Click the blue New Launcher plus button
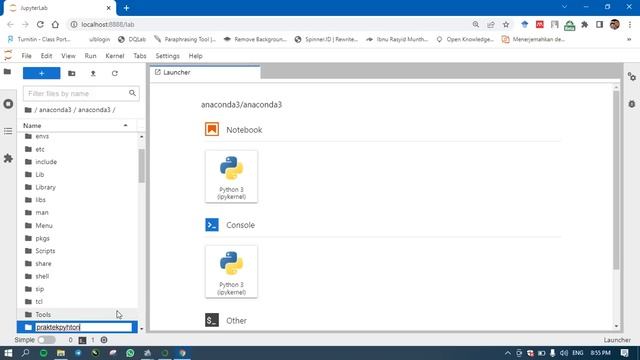The image size is (640, 360). click(x=42, y=73)
